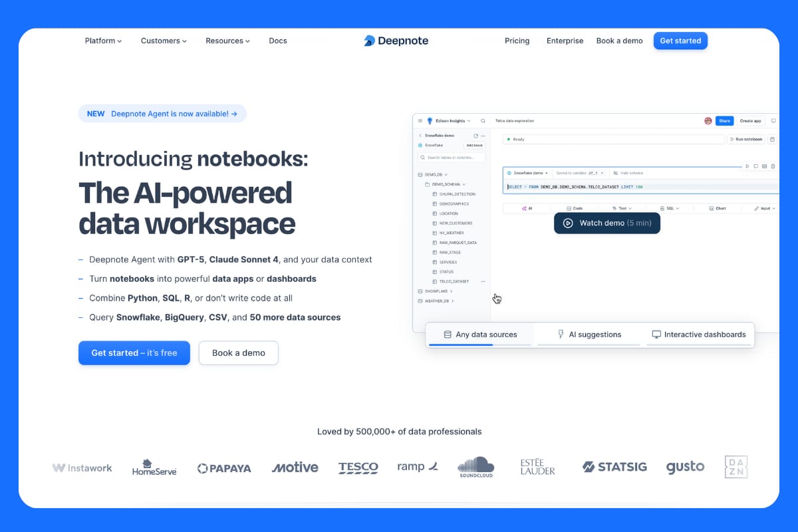Screen dimensions: 798x532
Task: Open the Snowflake demo integration dropdown in block
Action: click(x=527, y=173)
